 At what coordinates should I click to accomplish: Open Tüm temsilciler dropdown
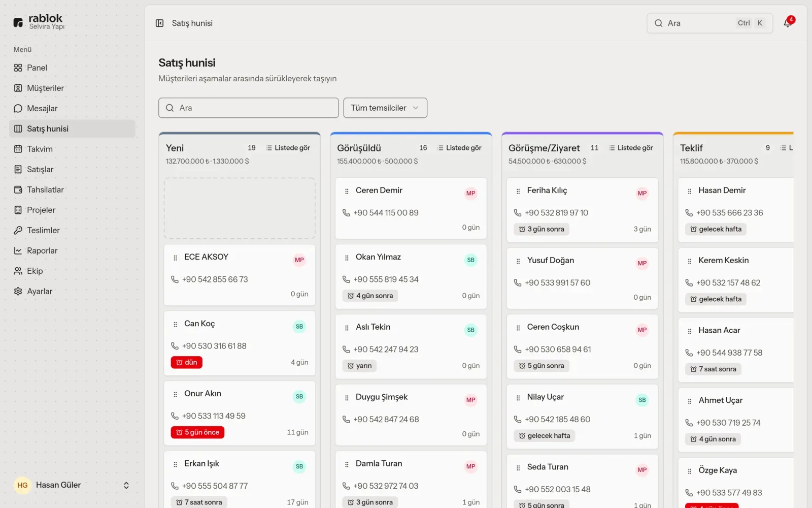coord(385,108)
